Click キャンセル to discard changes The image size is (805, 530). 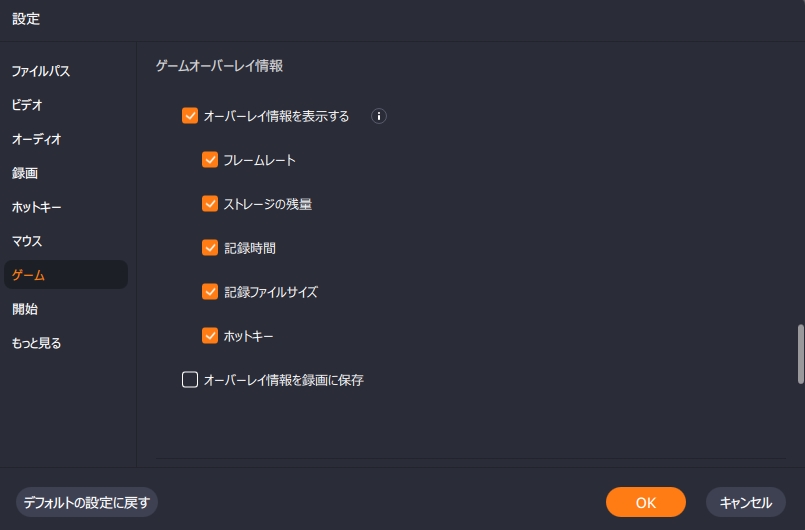tap(745, 502)
